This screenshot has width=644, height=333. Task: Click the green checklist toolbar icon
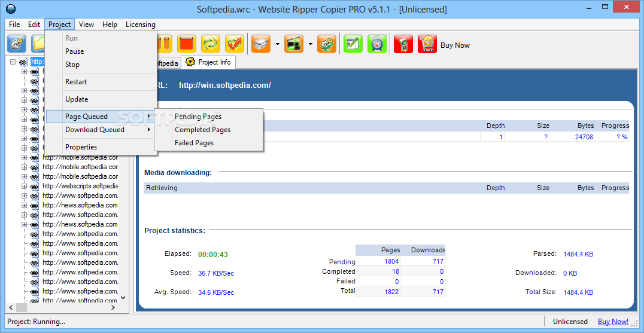pos(353,44)
